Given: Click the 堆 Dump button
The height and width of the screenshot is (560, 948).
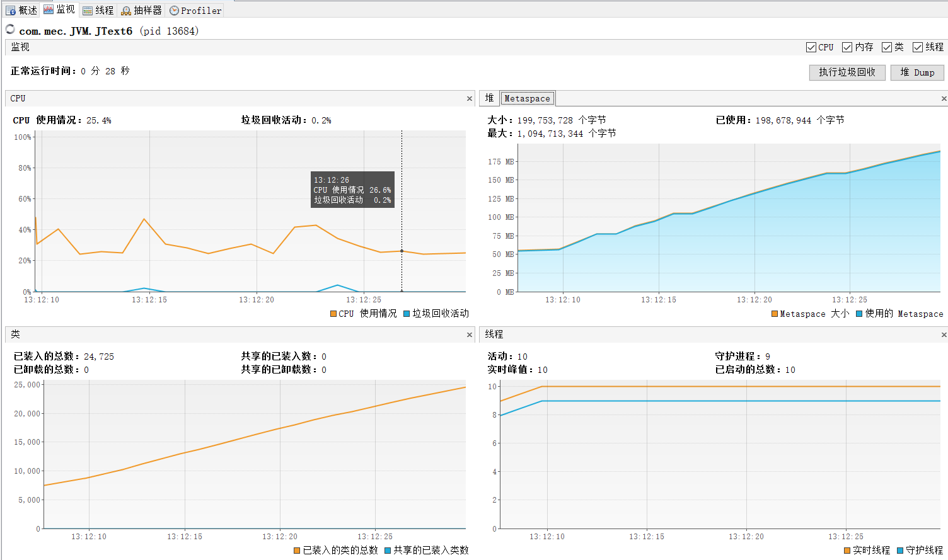Looking at the screenshot, I should coord(917,72).
